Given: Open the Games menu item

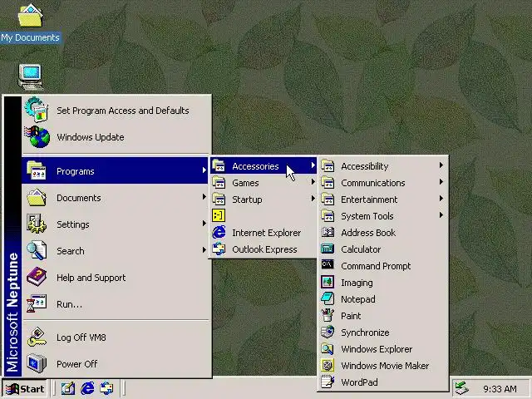Looking at the screenshot, I should tap(264, 183).
